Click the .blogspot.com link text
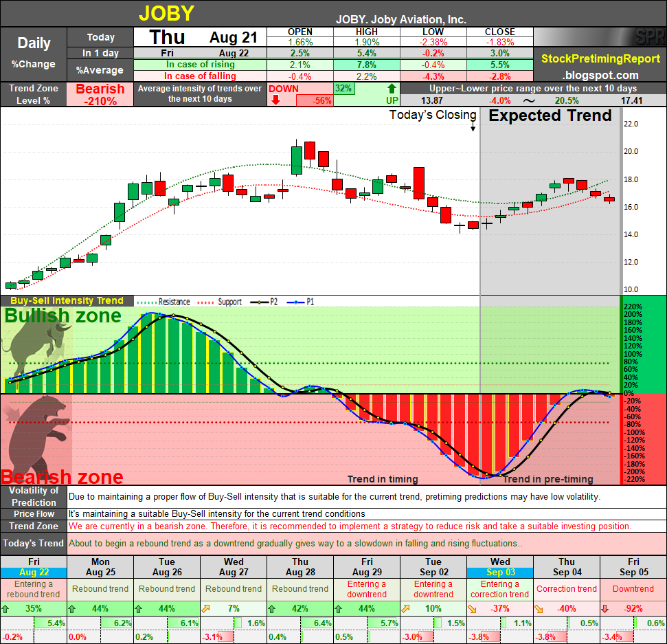Screen dimensions: 667x644 point(600,76)
